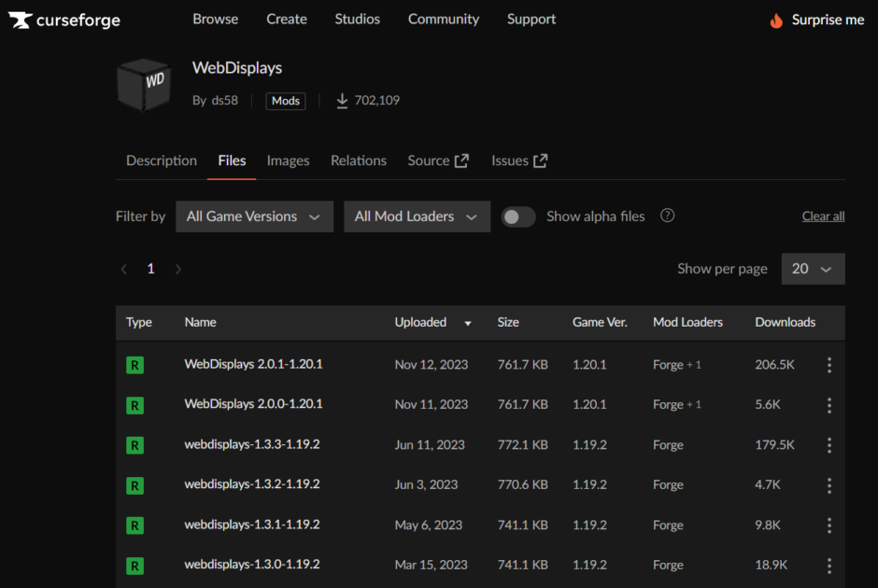Screen dimensions: 878x588
Task: Open the kebab menu for webdisplays-1.3.3-1.19.2
Action: (829, 445)
